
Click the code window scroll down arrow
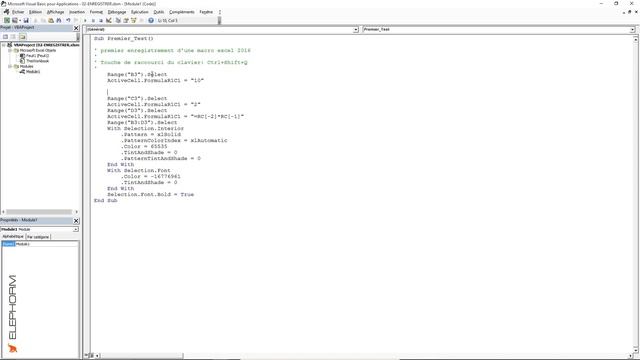pos(636,351)
